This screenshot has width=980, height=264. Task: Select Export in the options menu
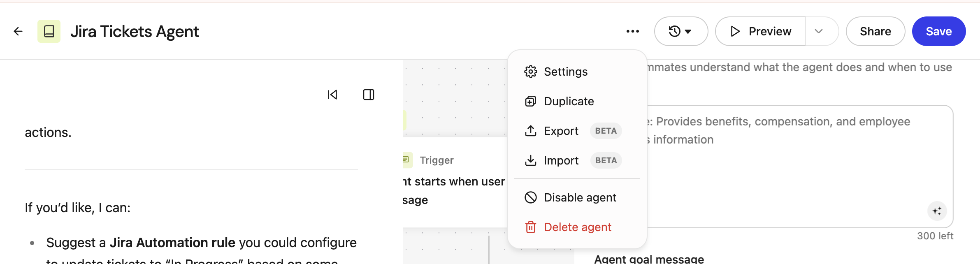coord(561,131)
